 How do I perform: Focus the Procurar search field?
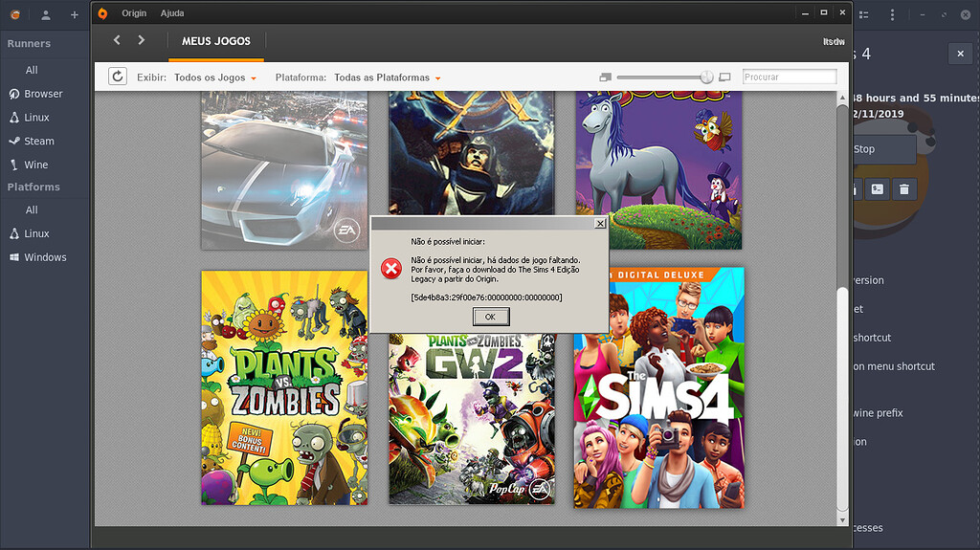(x=790, y=77)
